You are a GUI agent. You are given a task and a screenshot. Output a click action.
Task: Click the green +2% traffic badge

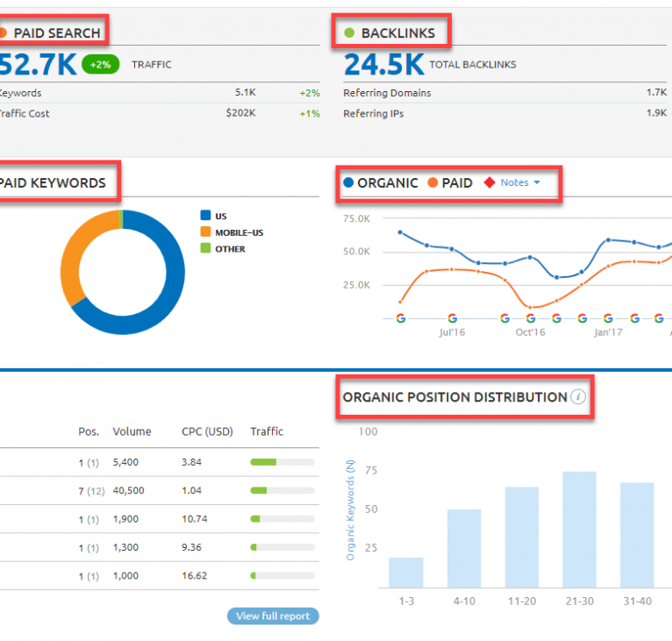(101, 64)
